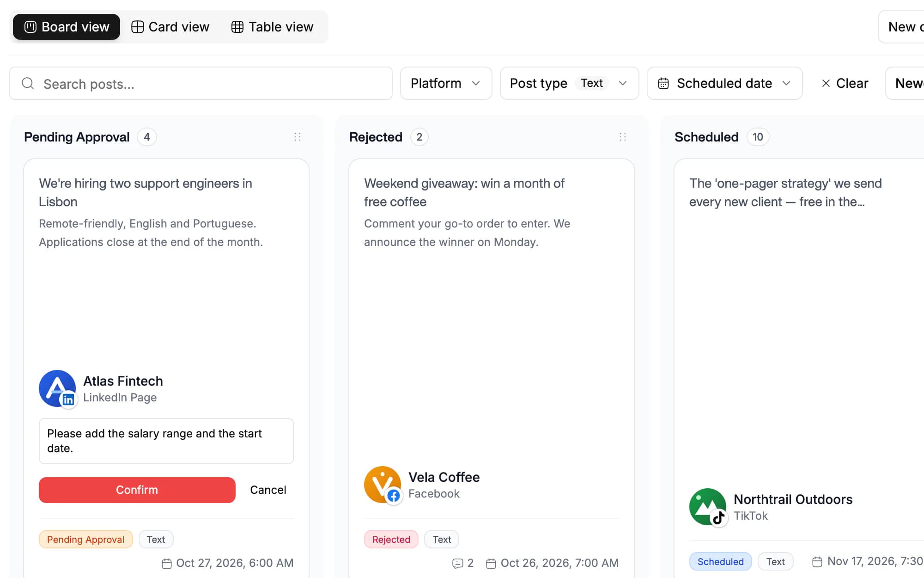Open the one-pager strategy post
The image size is (924, 578).
pos(785,192)
